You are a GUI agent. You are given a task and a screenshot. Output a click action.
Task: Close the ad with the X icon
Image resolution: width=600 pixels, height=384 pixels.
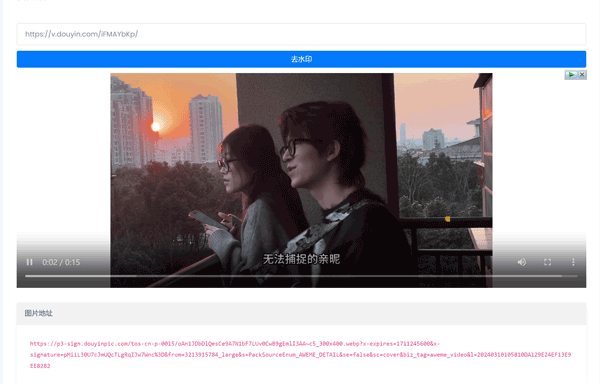[x=582, y=75]
